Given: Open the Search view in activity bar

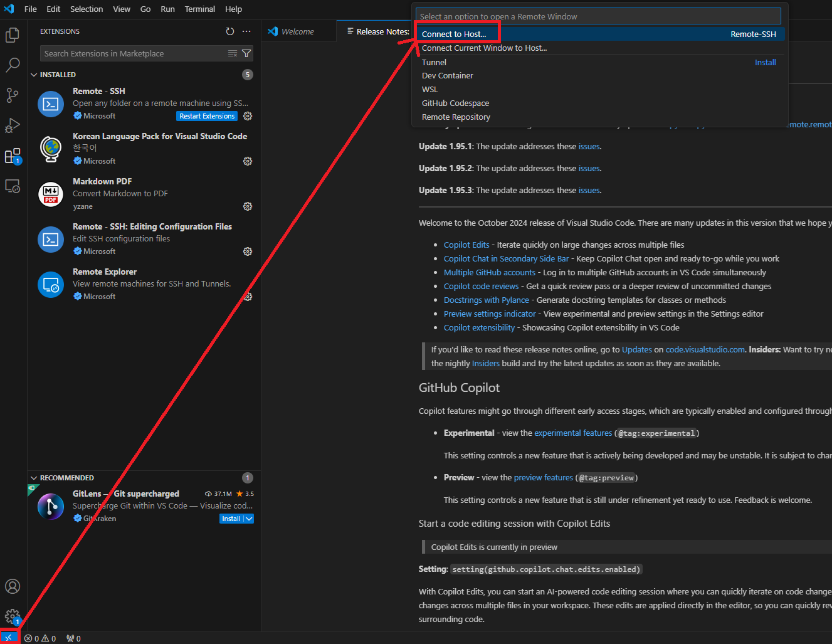Looking at the screenshot, I should pyautogui.click(x=13, y=65).
